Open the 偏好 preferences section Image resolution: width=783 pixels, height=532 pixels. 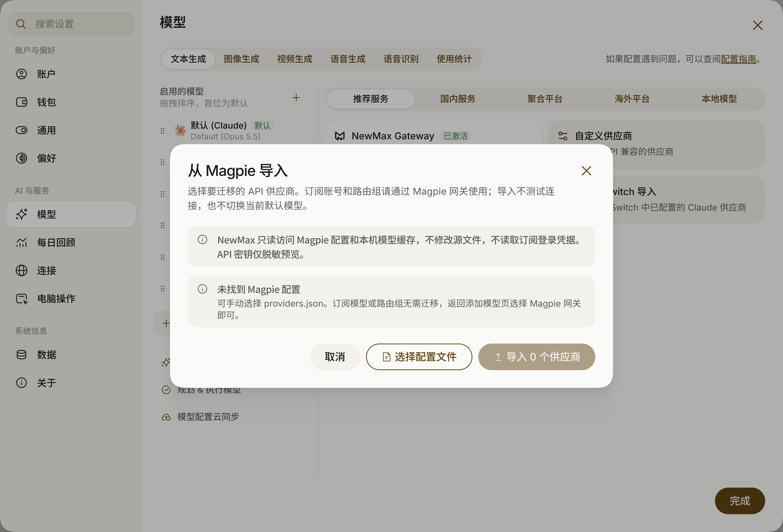tap(71, 158)
